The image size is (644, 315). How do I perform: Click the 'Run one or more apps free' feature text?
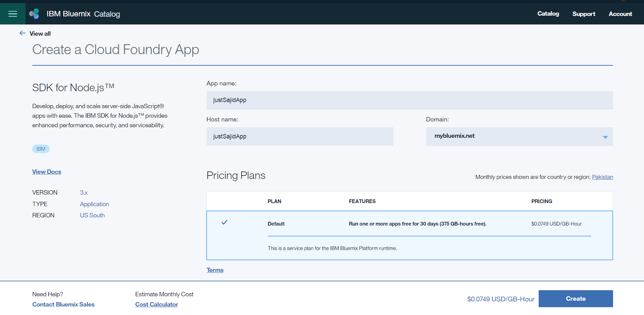[417, 224]
